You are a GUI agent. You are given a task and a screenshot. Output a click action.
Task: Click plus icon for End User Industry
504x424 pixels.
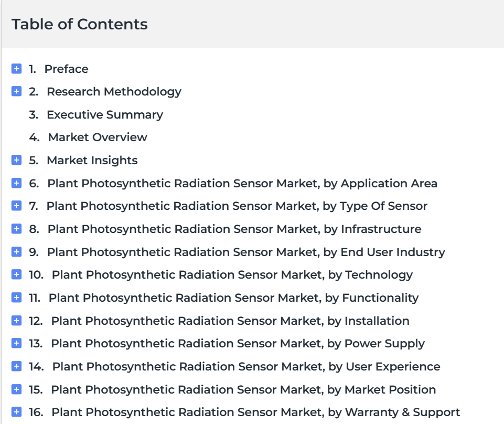click(16, 251)
